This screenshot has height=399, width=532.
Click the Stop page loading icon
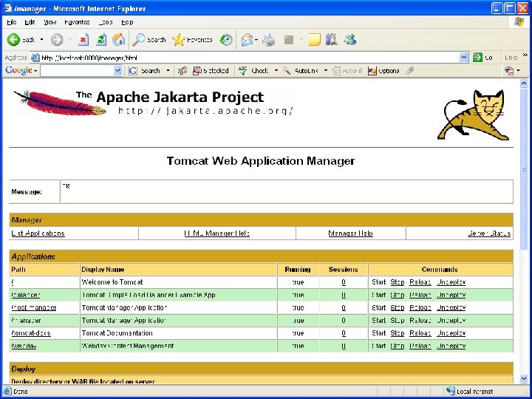point(83,40)
